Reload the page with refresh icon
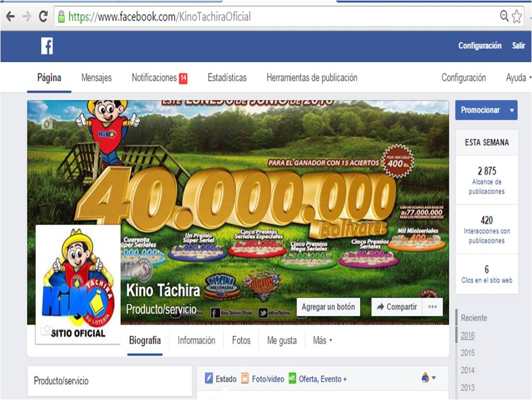 pos(43,16)
